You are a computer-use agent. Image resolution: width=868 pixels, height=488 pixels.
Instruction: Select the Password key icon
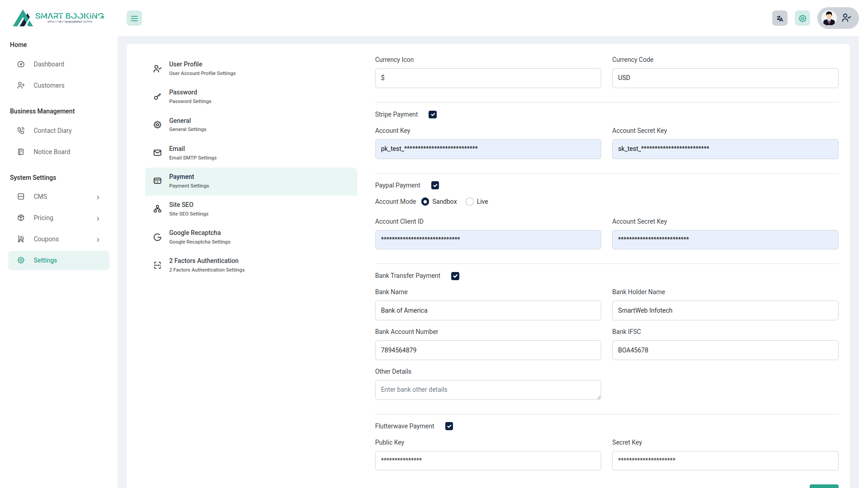[157, 96]
